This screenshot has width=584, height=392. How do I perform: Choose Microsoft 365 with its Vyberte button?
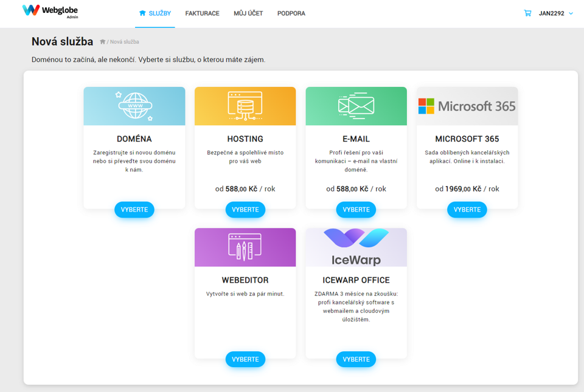[467, 210]
